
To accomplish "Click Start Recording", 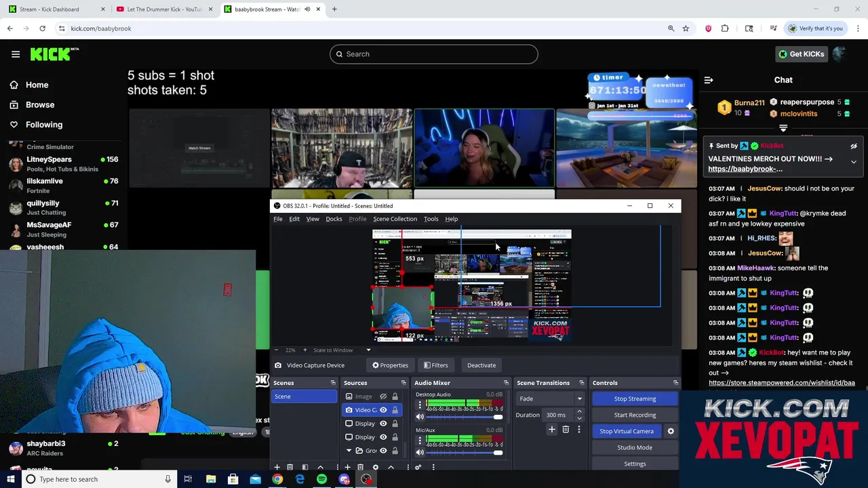I will coord(635,415).
